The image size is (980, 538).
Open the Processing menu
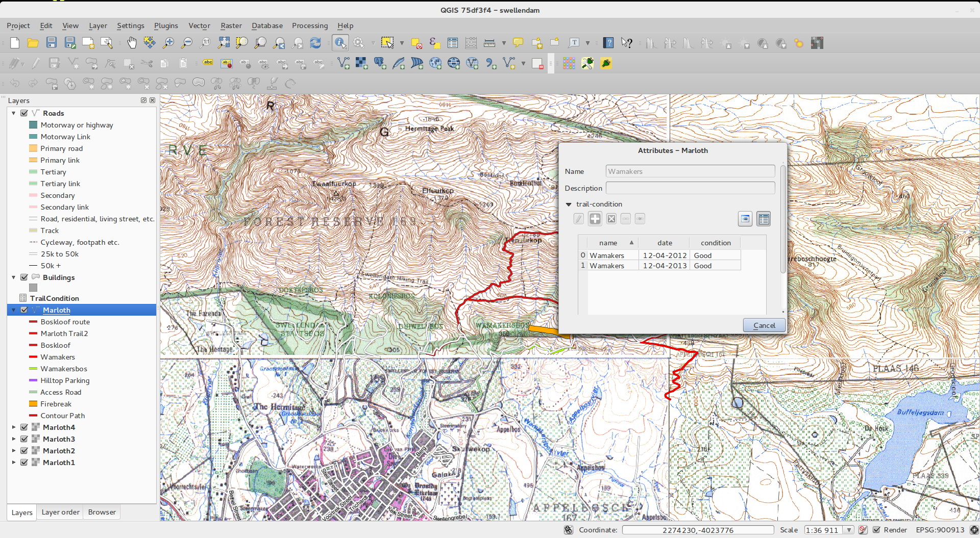tap(309, 25)
